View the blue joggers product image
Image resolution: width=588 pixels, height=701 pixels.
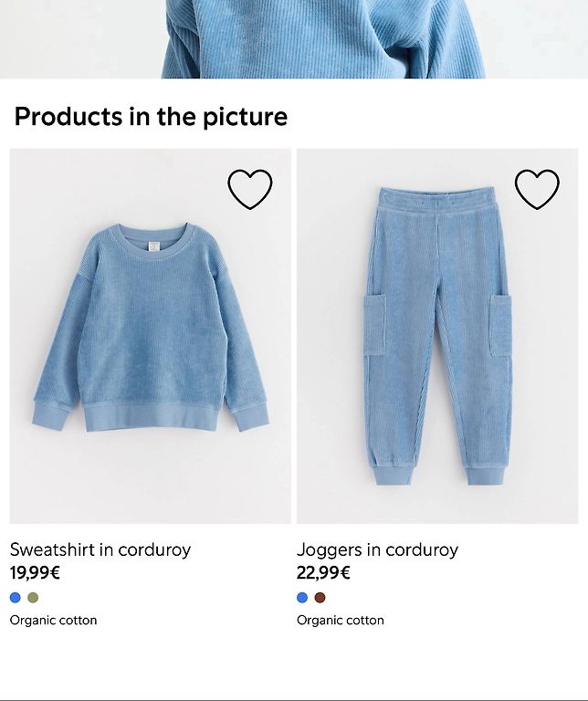(x=437, y=336)
